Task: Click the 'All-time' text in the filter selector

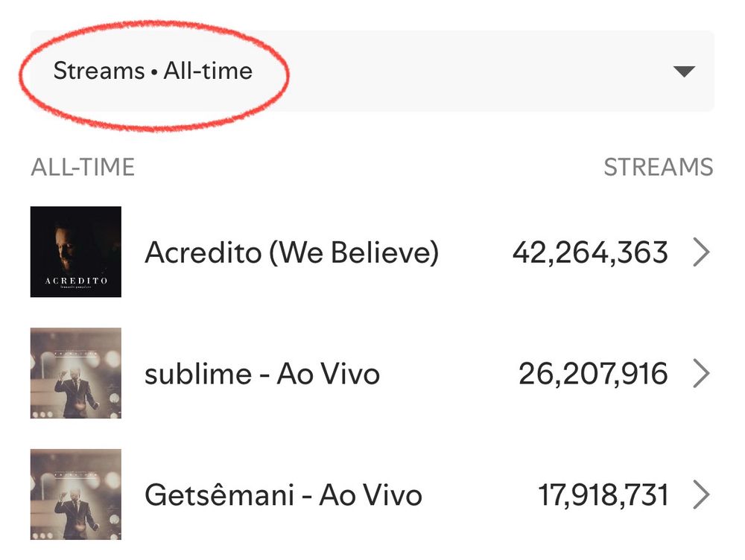Action: tap(209, 71)
